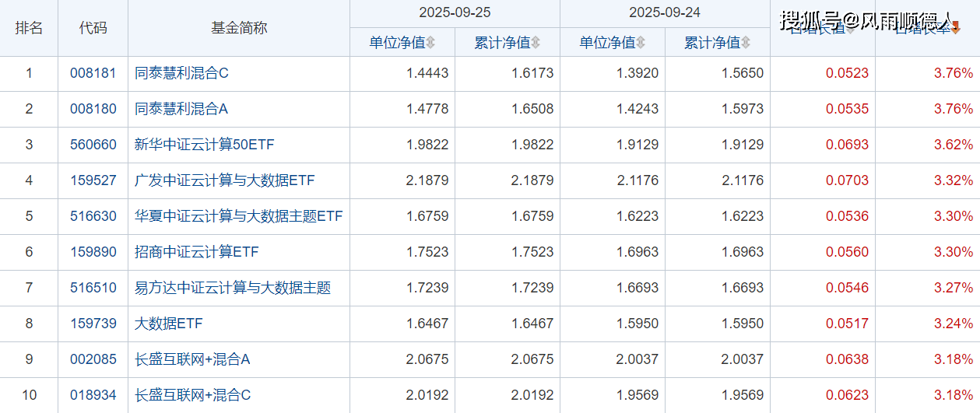The height and width of the screenshot is (413, 980).
Task: Open 招商中证云计算ETF fund page
Action: coord(196,252)
